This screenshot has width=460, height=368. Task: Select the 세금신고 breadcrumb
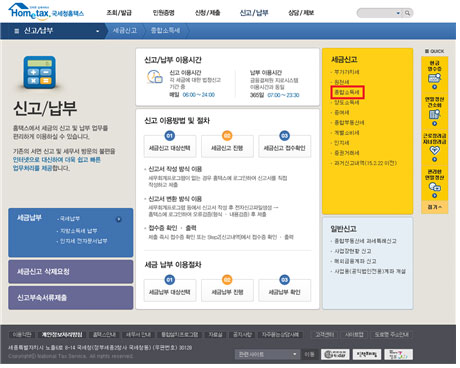[125, 31]
